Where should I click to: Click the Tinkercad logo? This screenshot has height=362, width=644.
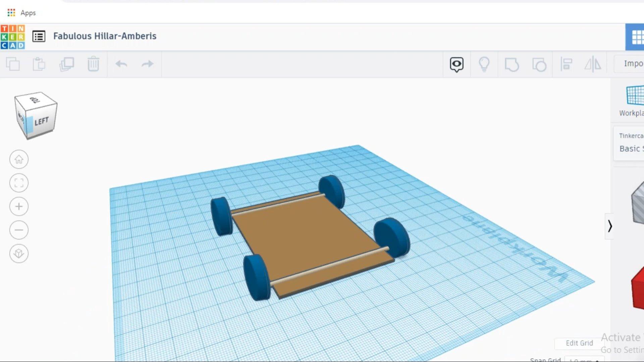point(13,37)
